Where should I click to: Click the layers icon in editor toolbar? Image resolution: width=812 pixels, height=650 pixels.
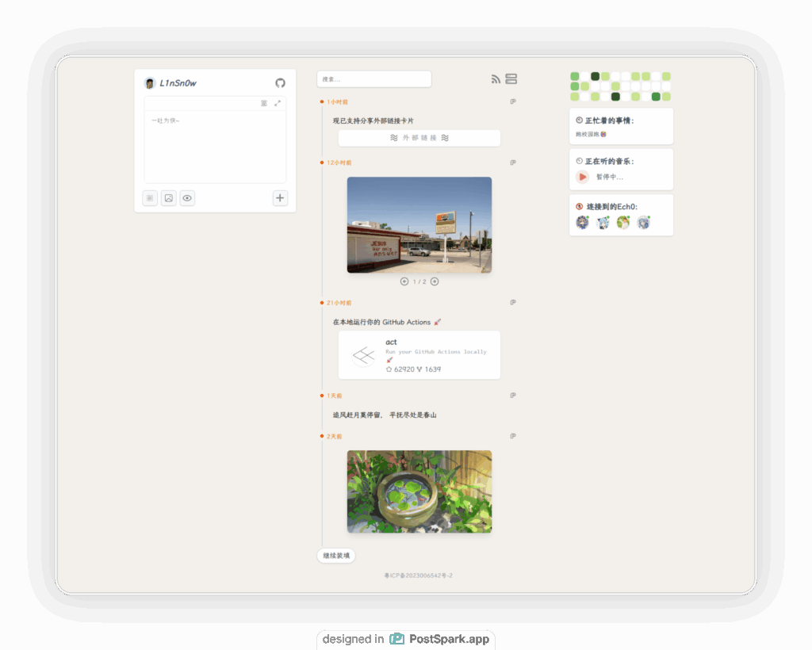pos(264,103)
